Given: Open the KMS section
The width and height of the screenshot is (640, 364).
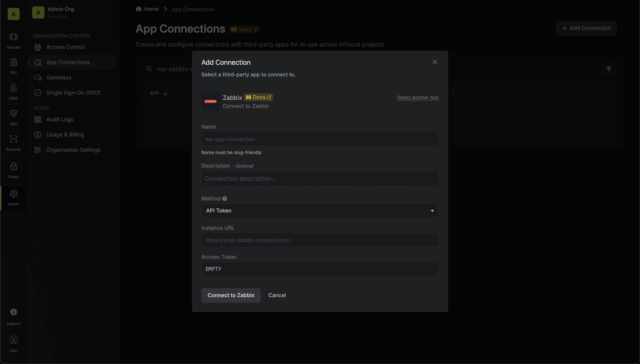Looking at the screenshot, I should click(x=14, y=92).
